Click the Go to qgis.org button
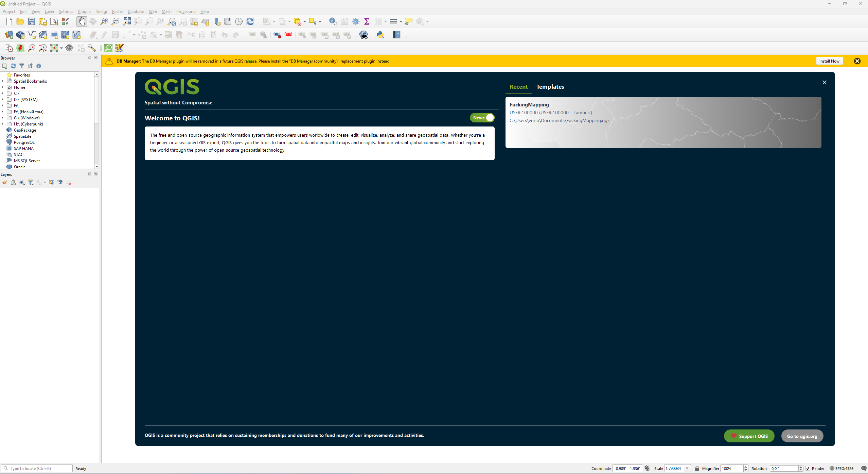868x474 pixels. click(802, 436)
